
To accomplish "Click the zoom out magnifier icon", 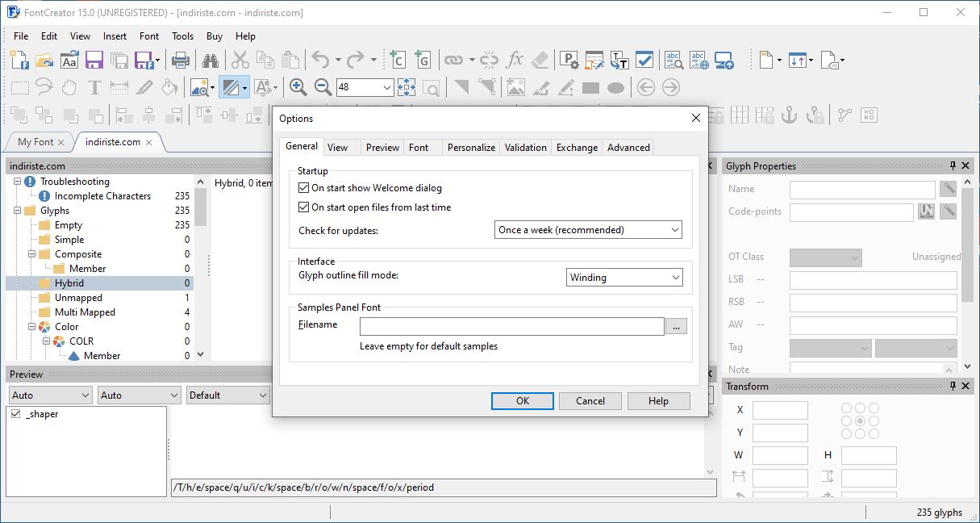I will coord(323,87).
